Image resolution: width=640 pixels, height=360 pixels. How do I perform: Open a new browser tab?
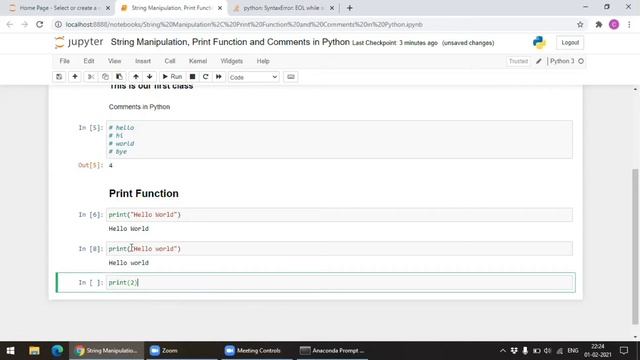click(349, 8)
